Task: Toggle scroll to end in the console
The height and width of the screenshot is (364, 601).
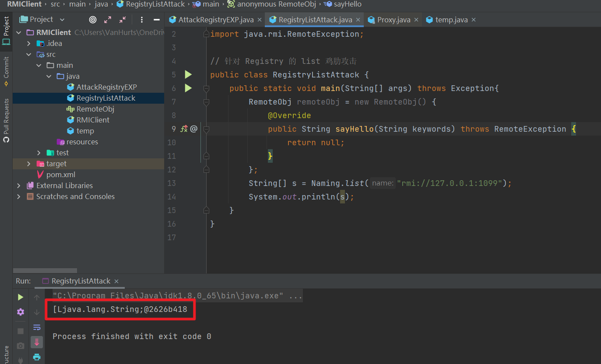Action: tap(37, 342)
